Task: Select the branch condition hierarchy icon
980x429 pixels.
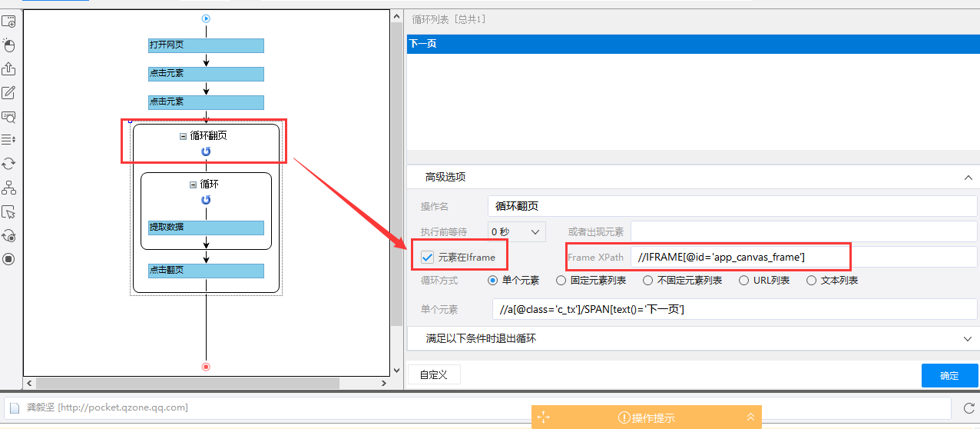Action: (x=8, y=188)
